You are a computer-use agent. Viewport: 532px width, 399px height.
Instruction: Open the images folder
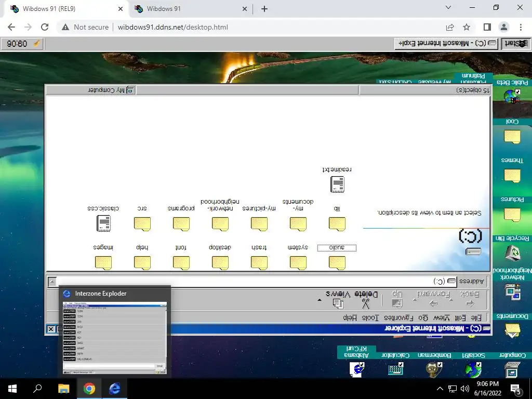103,262
